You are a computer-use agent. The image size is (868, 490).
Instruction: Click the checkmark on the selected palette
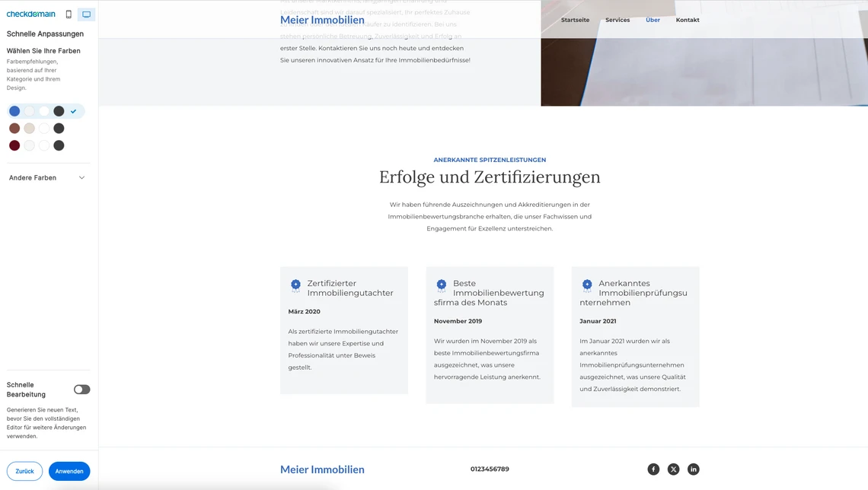(74, 110)
